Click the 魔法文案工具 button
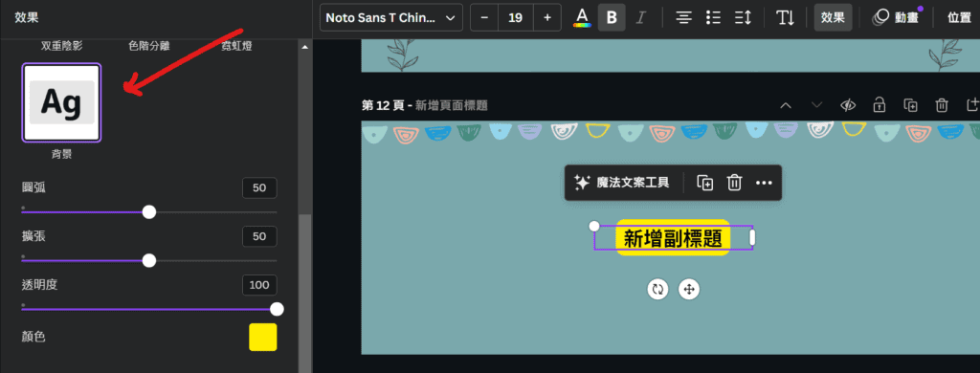The width and height of the screenshot is (980, 373). (x=622, y=183)
